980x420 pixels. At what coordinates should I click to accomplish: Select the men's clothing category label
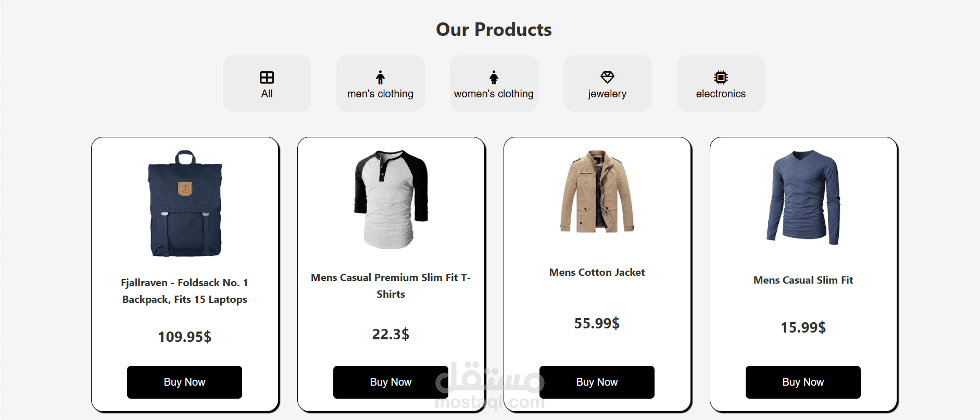pyautogui.click(x=380, y=94)
